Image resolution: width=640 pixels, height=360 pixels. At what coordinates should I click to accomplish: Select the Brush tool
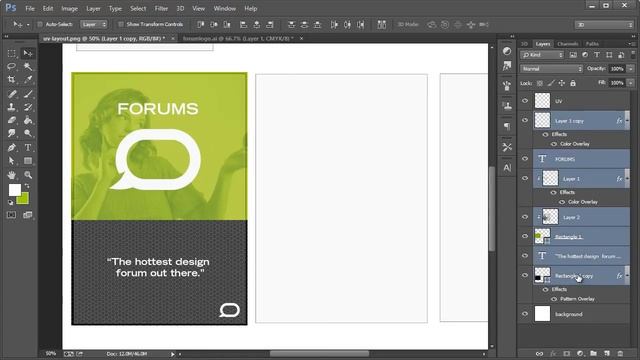pos(28,94)
